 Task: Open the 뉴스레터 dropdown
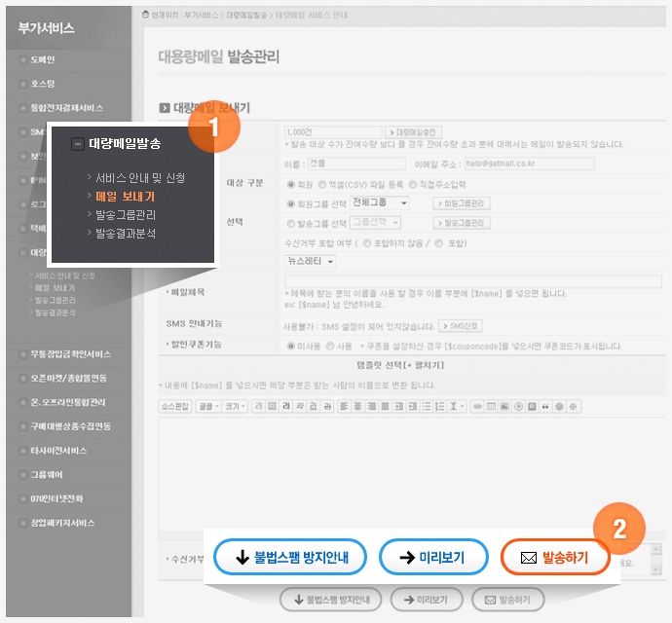[310, 261]
